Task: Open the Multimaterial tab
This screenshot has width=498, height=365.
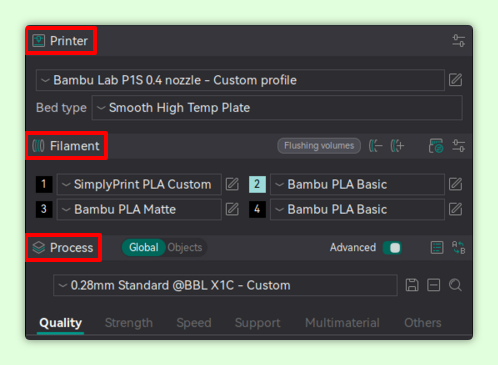Action: tap(342, 323)
